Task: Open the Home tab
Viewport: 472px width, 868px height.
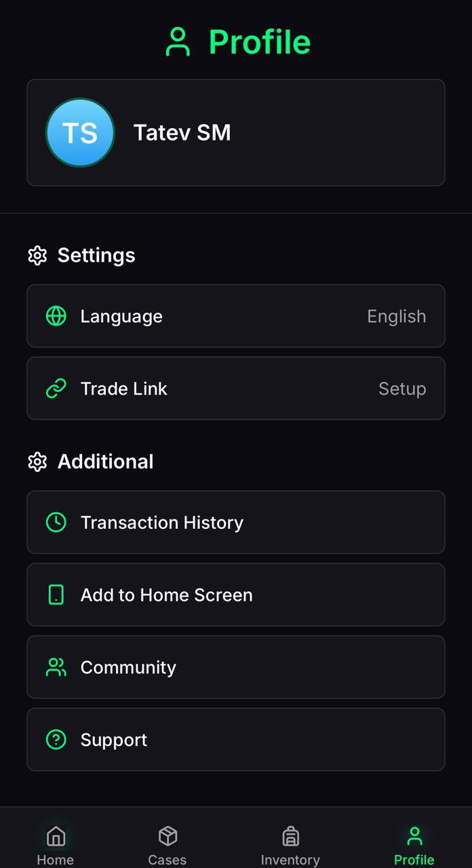Action: tap(55, 843)
